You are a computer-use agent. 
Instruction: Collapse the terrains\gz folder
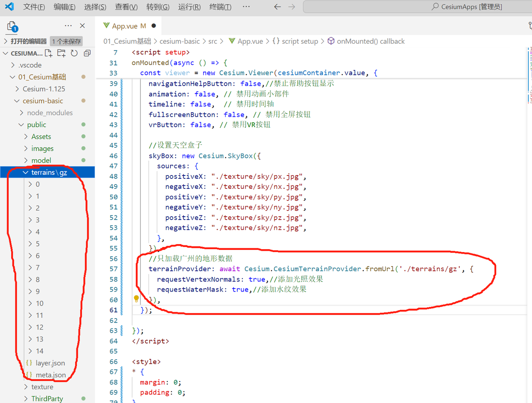click(47, 173)
